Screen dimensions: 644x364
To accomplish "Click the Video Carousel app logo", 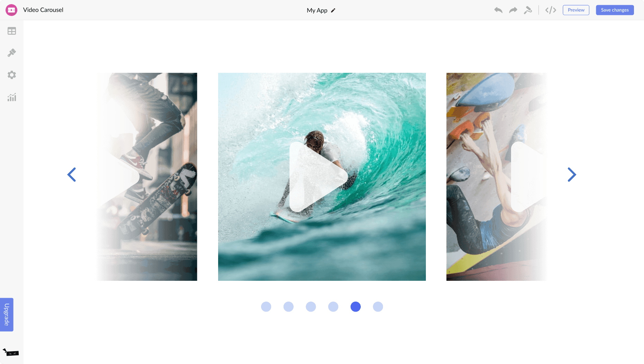I will coord(11,10).
